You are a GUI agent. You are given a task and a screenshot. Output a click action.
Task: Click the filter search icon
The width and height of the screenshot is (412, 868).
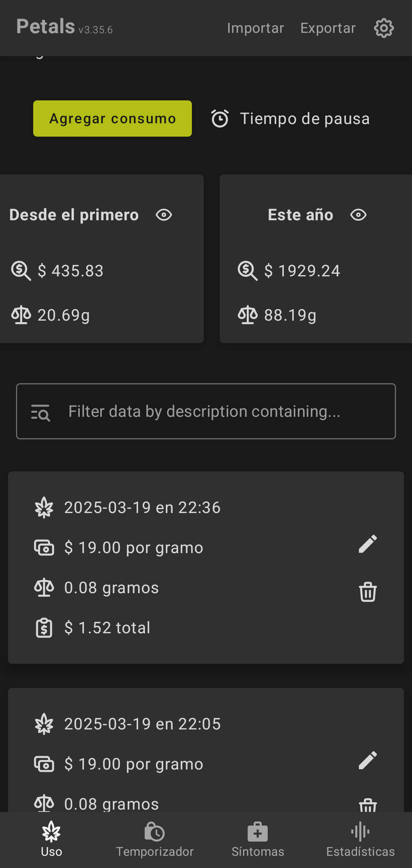click(x=40, y=412)
